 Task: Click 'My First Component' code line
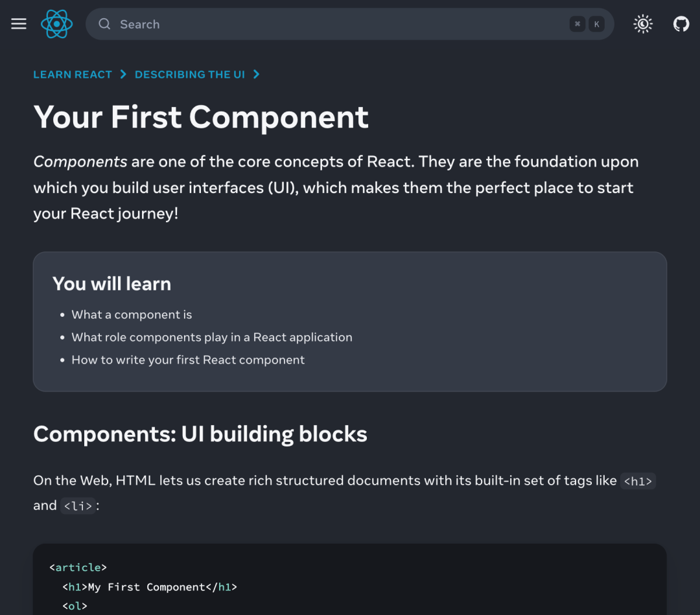(150, 587)
